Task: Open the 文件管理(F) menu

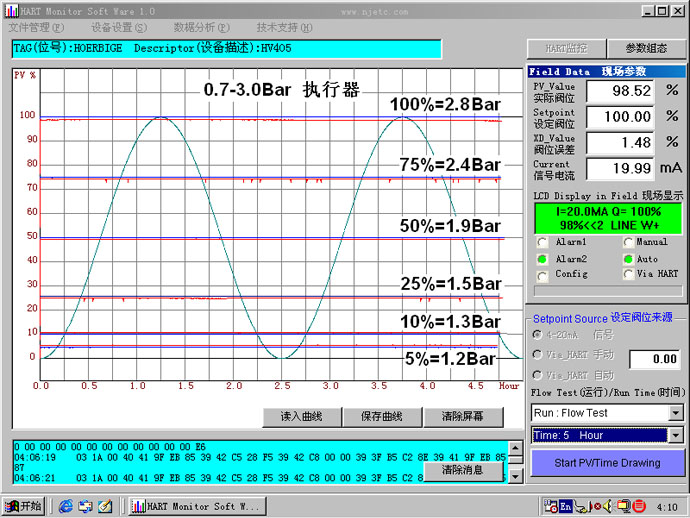Action: click(x=36, y=27)
